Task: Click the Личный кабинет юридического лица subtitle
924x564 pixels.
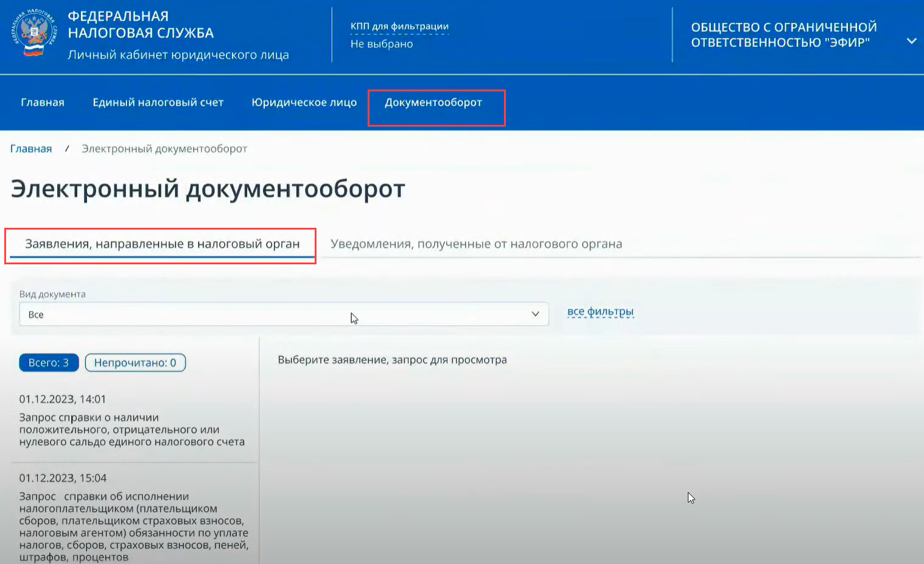Action: click(178, 55)
